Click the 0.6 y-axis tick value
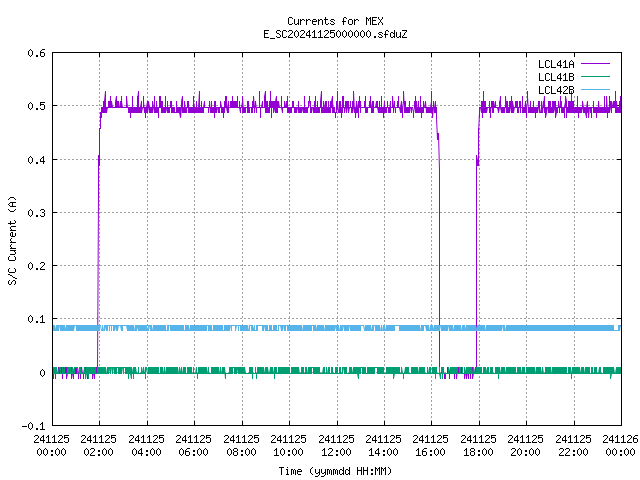 pos(37,53)
